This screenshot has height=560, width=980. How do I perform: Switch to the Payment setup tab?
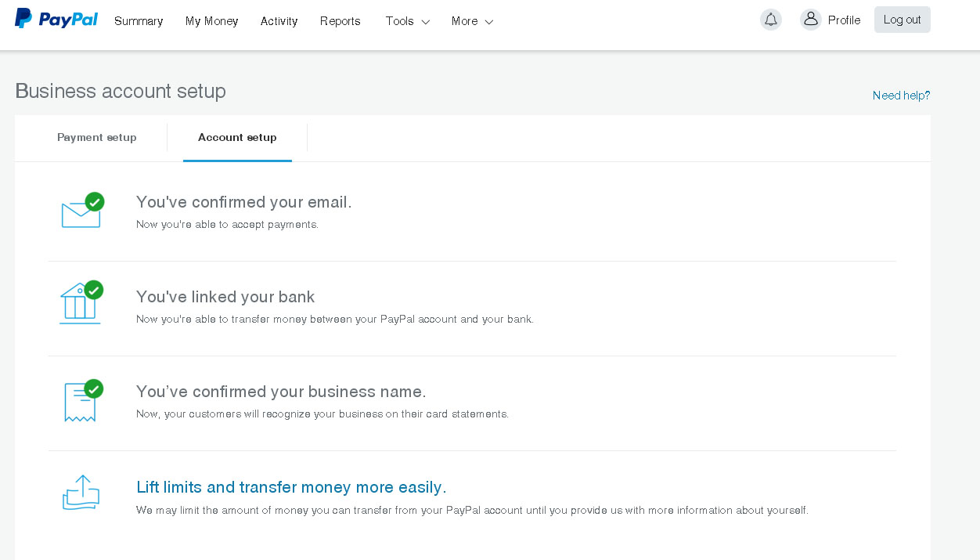[97, 138]
